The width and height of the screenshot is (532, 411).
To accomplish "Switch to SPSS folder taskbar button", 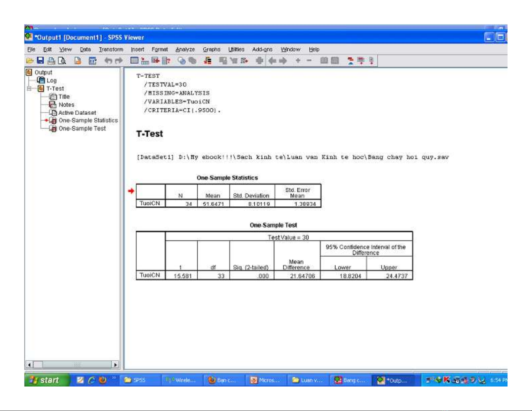I will 139,380.
